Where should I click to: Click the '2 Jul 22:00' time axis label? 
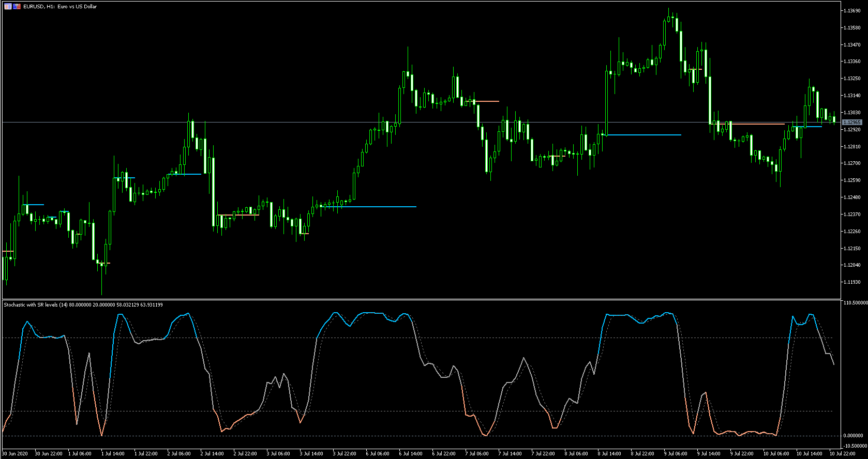tap(245, 454)
